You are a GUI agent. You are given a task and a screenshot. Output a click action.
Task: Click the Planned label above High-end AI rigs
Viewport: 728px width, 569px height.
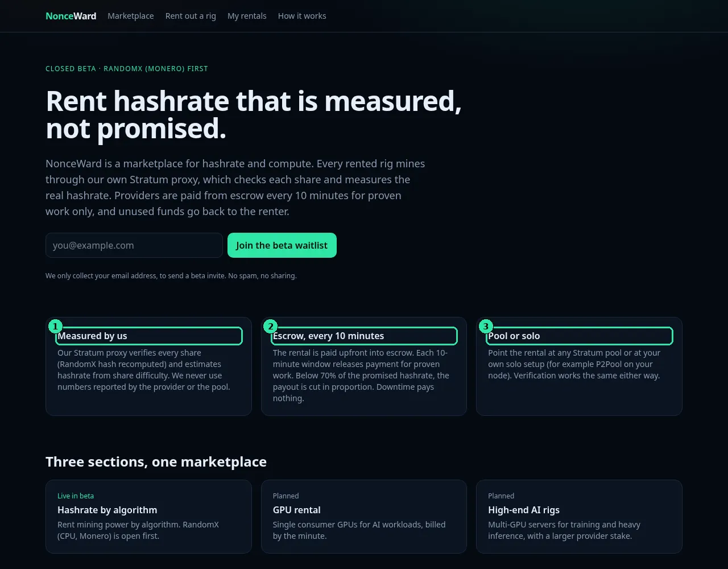coord(501,496)
